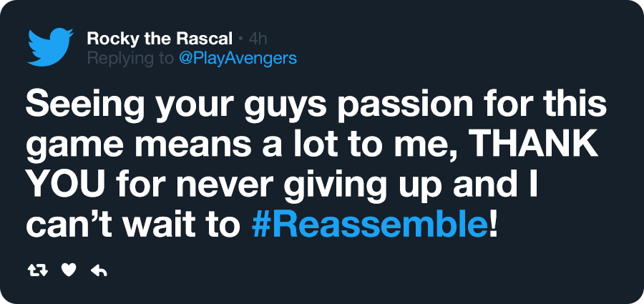This screenshot has height=304, width=644.
Task: Click the reply arrow icon
Action: coord(99,270)
